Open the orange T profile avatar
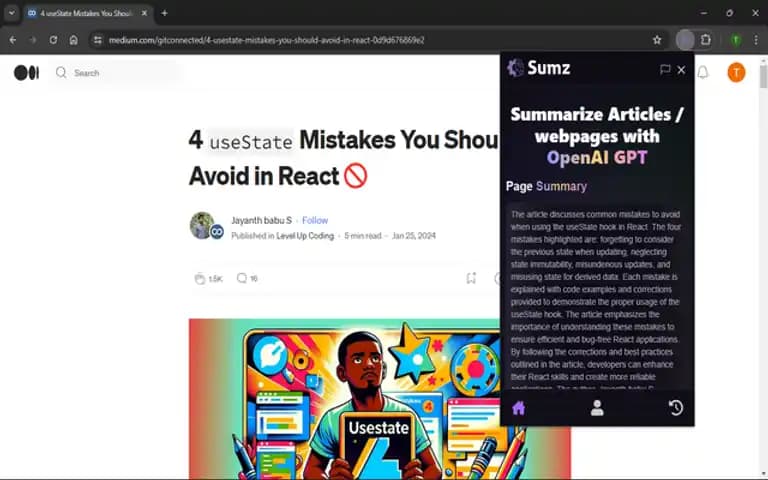Viewport: 768px width, 480px height. pos(736,72)
